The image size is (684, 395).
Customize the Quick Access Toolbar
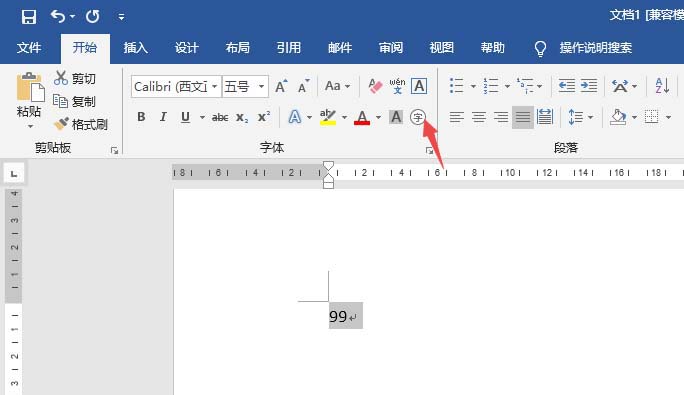click(x=121, y=17)
